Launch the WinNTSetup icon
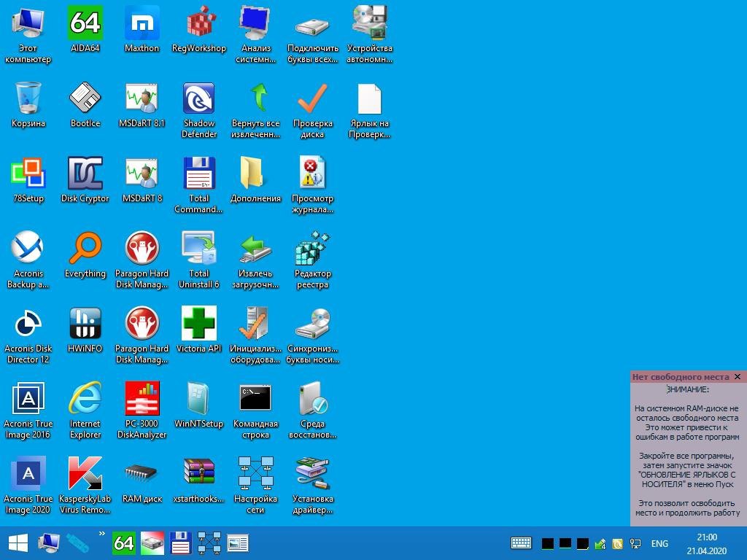The image size is (747, 560). [x=198, y=405]
